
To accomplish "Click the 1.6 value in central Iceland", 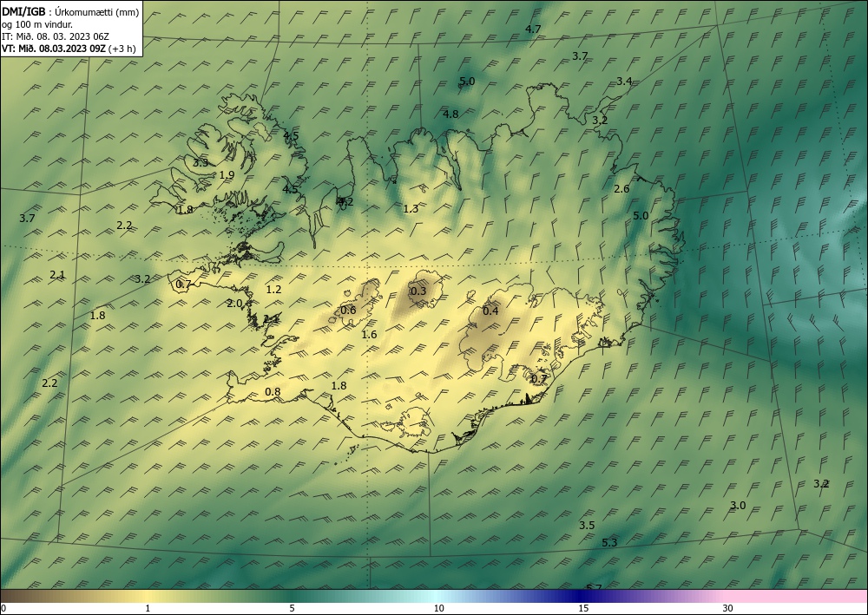I will 369,334.
